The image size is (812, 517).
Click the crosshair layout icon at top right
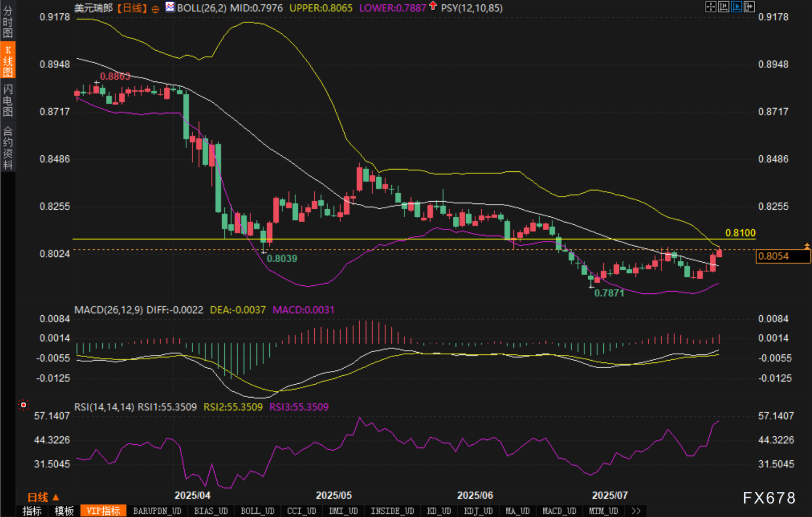point(710,7)
